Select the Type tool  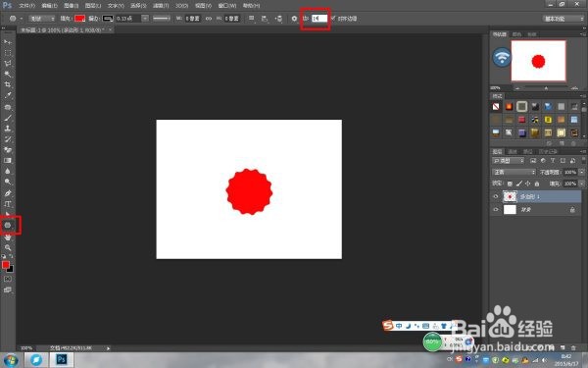coord(8,204)
